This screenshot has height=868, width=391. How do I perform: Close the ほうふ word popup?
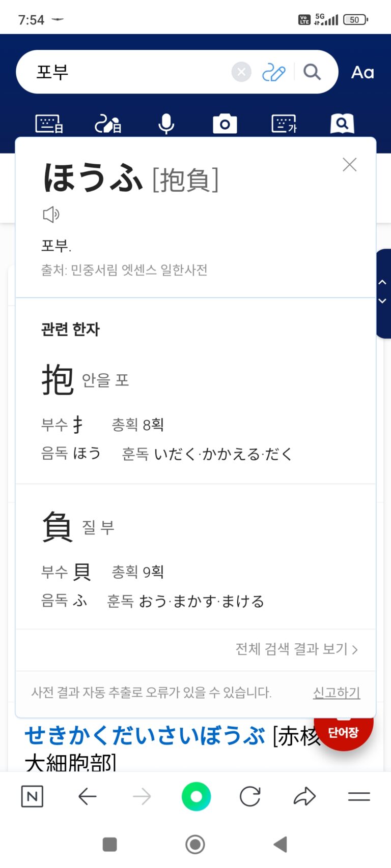349,165
